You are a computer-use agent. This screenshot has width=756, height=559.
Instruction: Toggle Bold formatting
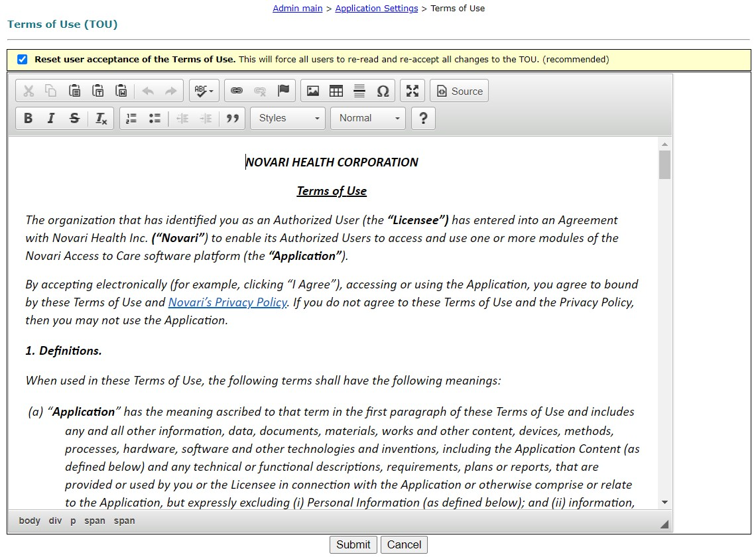tap(29, 118)
